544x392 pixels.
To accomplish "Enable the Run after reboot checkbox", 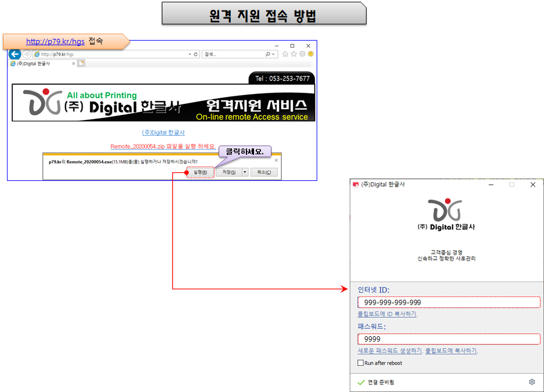I will 361,363.
